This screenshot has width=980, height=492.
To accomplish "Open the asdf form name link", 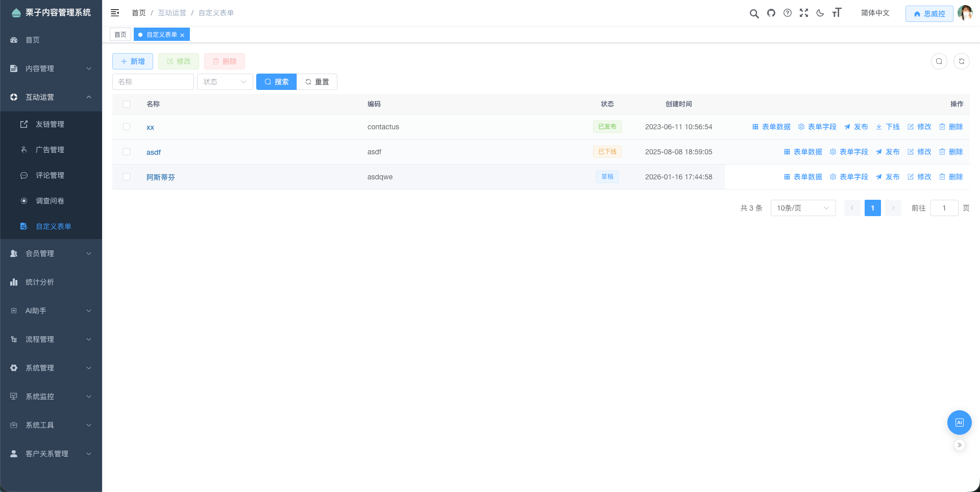I will [x=154, y=152].
